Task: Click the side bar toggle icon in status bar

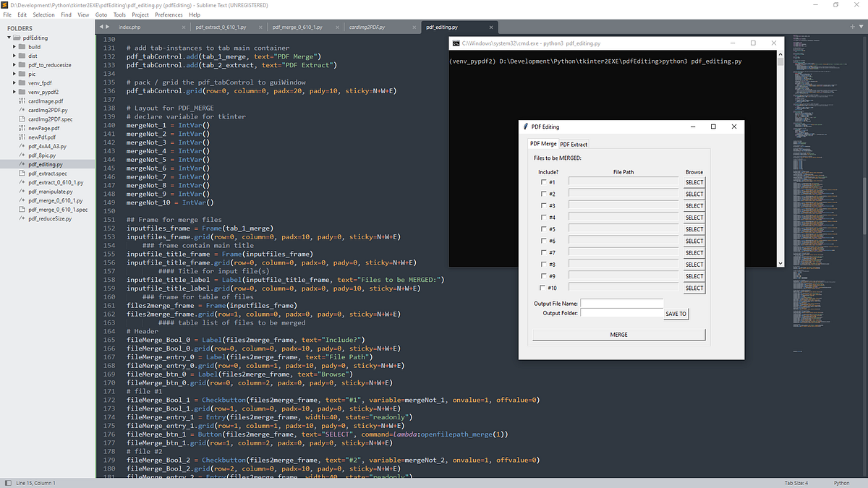Action: point(7,483)
